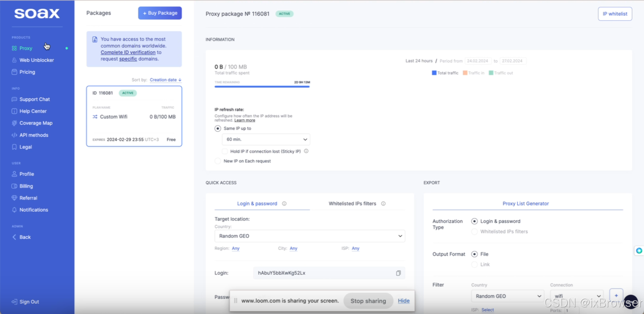644x314 pixels.
Task: Click Stop sharing button
Action: point(368,301)
